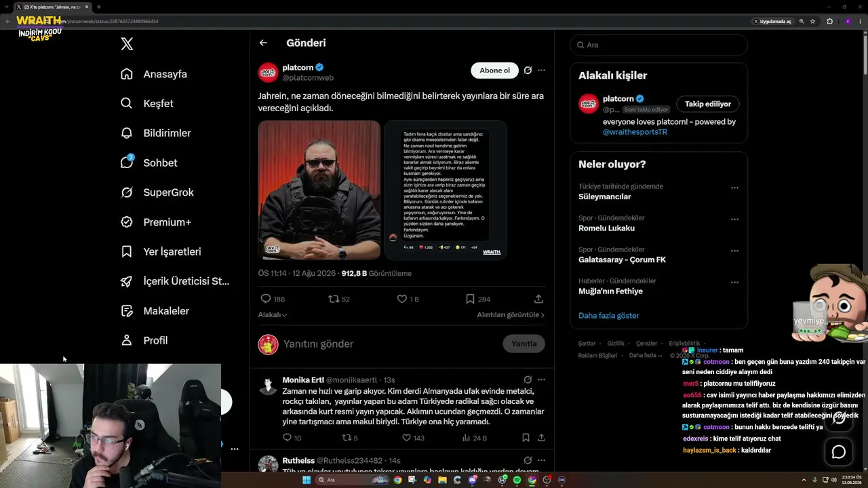Close the X platcorn browser tab
Image resolution: width=868 pixels, height=488 pixels.
87,7
